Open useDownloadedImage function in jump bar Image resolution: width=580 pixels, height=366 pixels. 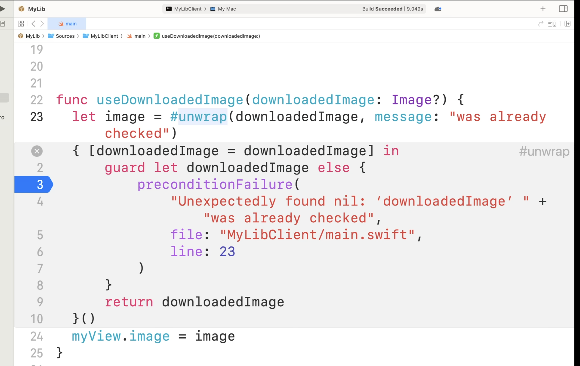click(207, 36)
